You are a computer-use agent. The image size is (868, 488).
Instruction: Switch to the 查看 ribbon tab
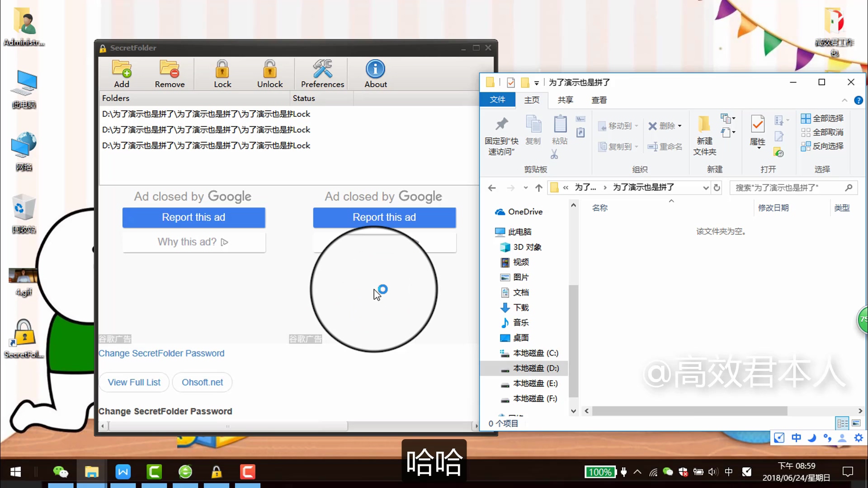click(599, 100)
